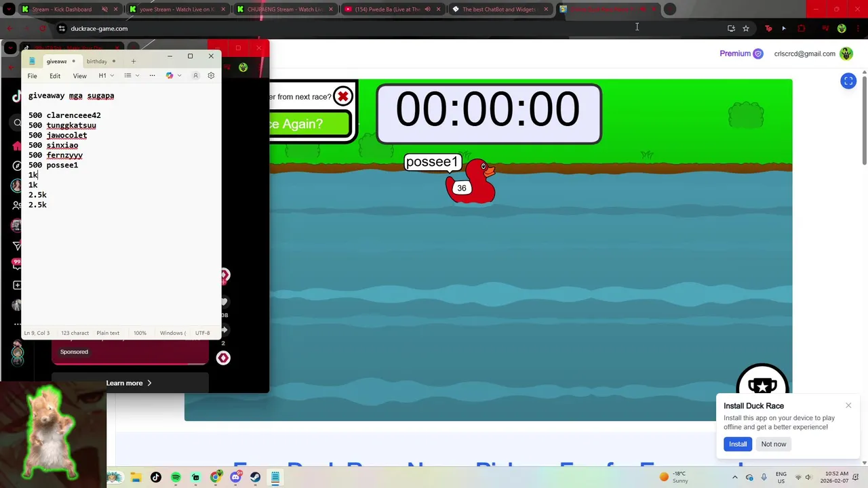Open Notepad File menu

32,76
